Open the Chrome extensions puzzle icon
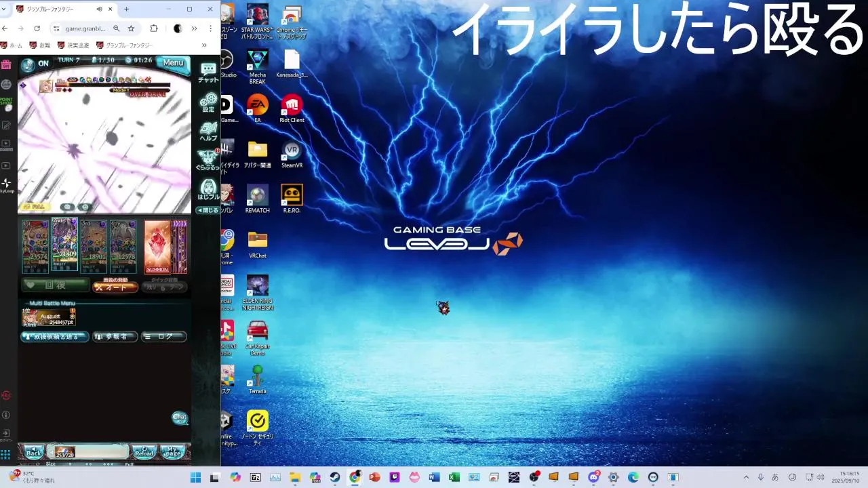This screenshot has height=488, width=868. click(154, 28)
